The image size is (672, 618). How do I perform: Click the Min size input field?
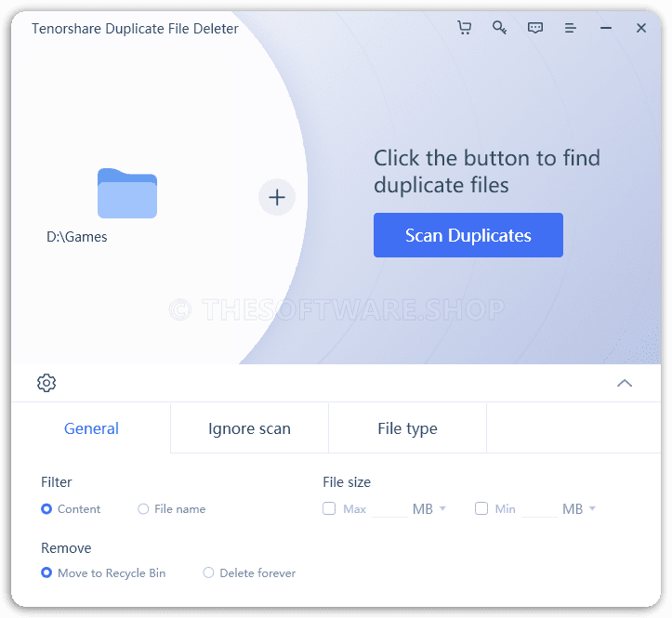click(540, 509)
